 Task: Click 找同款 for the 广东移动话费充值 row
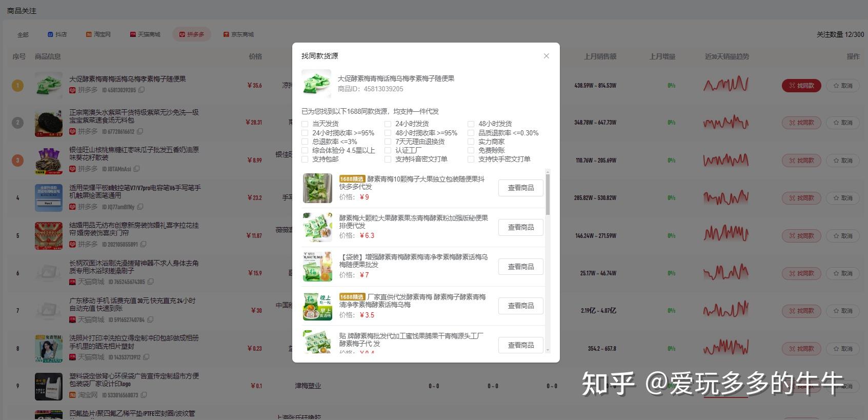click(x=801, y=311)
